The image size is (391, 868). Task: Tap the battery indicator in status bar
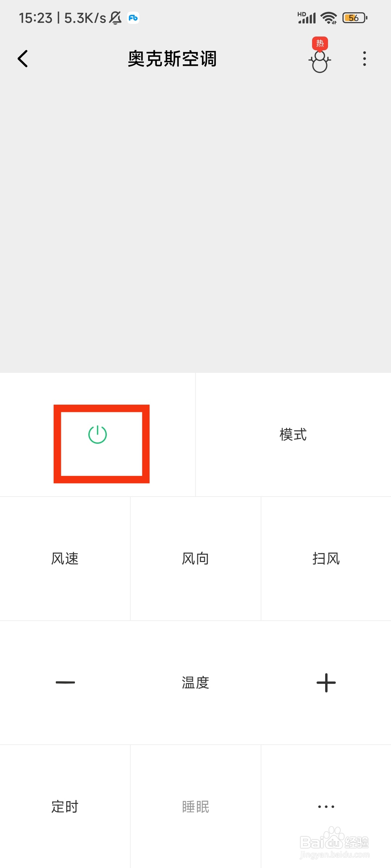click(355, 18)
